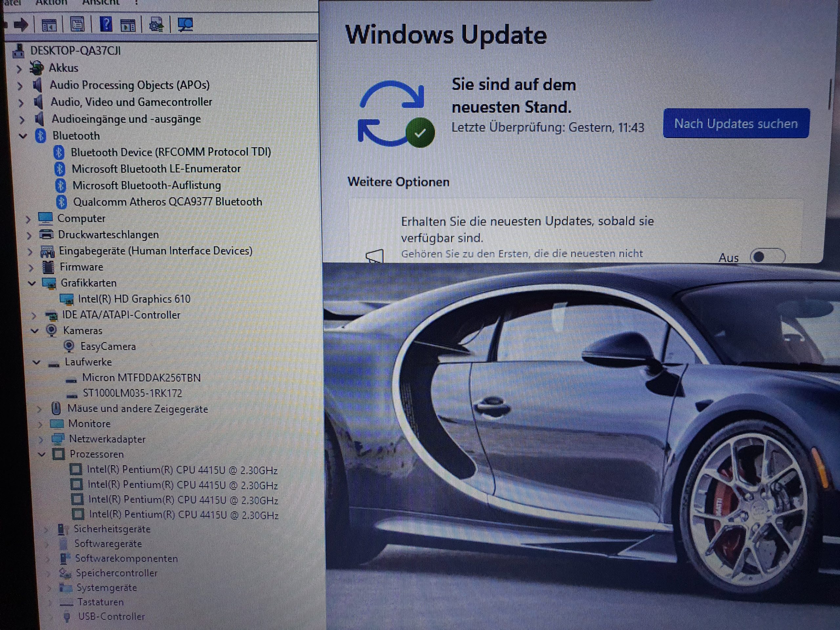Click the Windows Update window scrollbar
This screenshot has width=840, height=630.
click(x=830, y=95)
